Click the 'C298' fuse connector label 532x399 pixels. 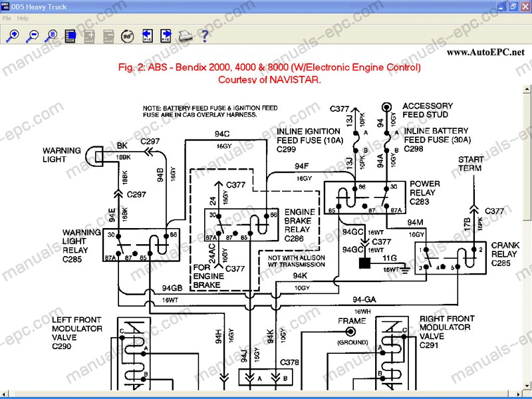click(x=414, y=148)
